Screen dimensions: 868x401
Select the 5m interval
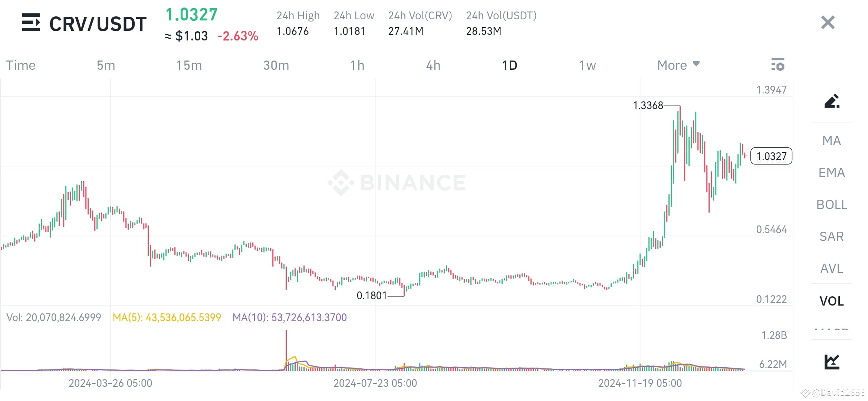click(x=106, y=65)
